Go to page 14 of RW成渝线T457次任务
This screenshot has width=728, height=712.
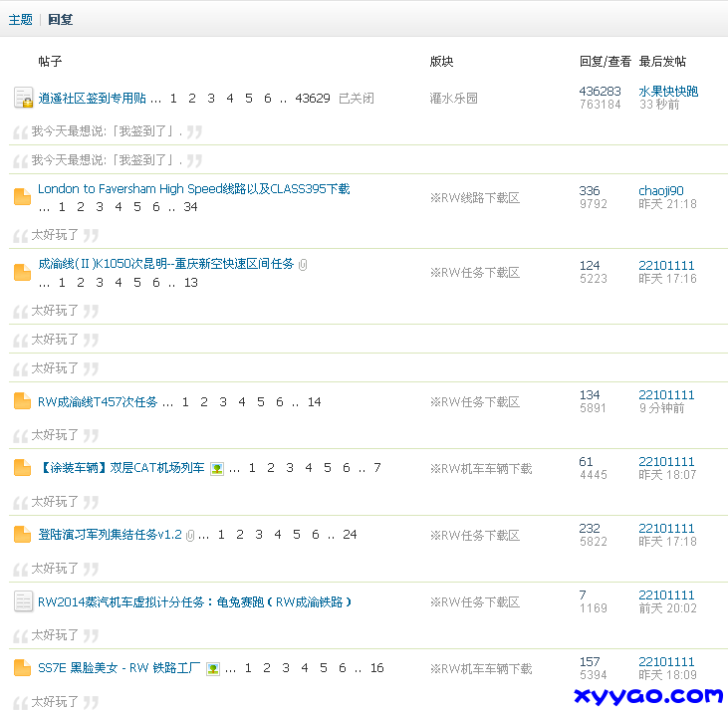pyautogui.click(x=315, y=402)
